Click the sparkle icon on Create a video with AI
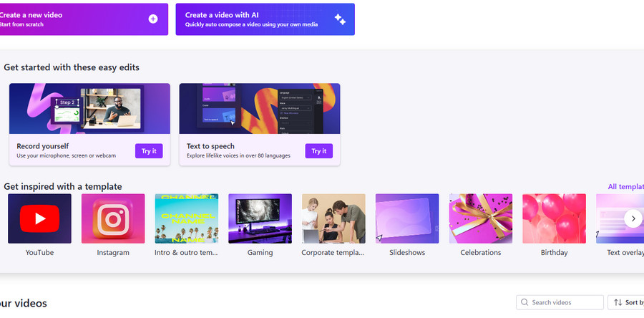The height and width of the screenshot is (318, 644). 340,19
